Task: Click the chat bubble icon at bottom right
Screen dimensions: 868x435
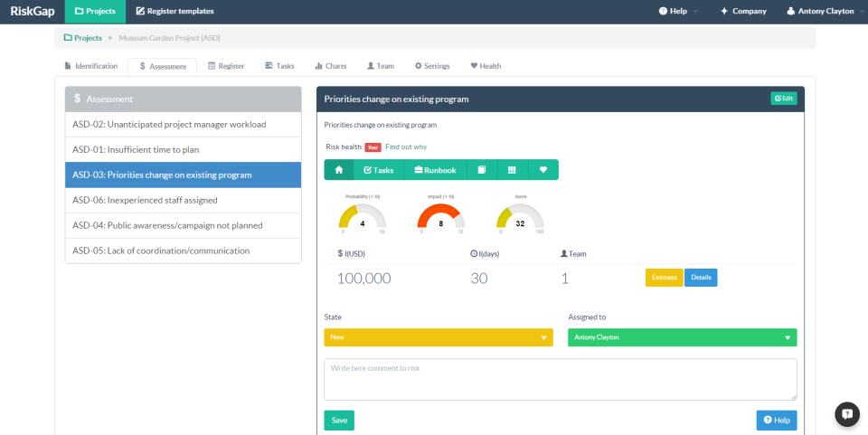Action: click(x=846, y=413)
